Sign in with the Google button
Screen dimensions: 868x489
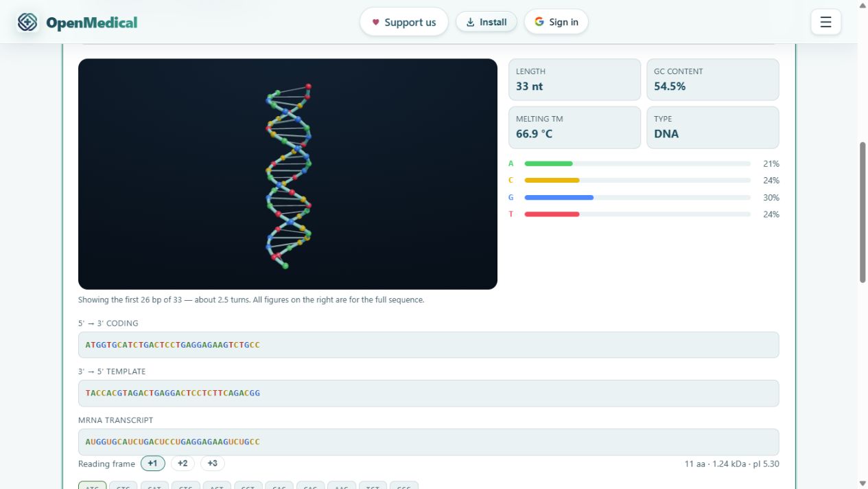tap(556, 22)
